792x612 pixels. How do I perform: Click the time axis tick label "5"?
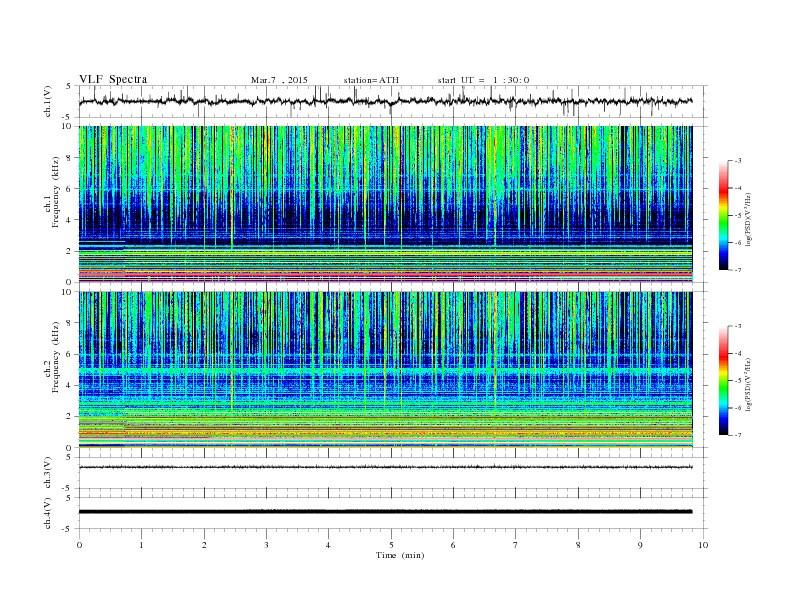pos(391,545)
